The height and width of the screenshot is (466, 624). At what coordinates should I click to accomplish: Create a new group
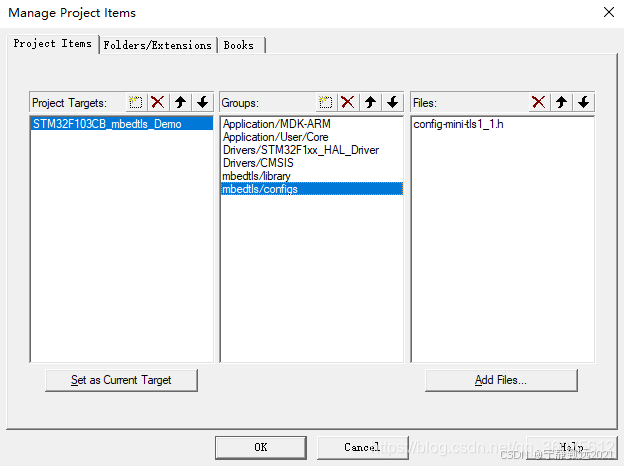tap(326, 102)
